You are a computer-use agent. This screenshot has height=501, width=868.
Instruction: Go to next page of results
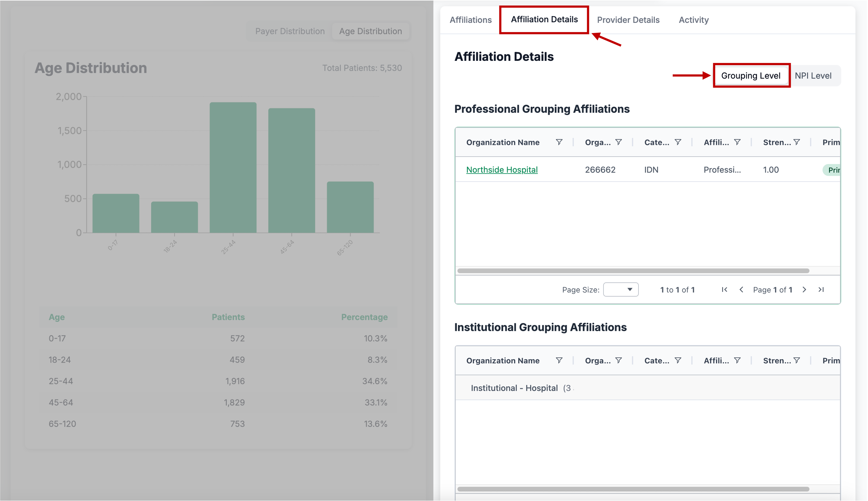click(x=804, y=290)
